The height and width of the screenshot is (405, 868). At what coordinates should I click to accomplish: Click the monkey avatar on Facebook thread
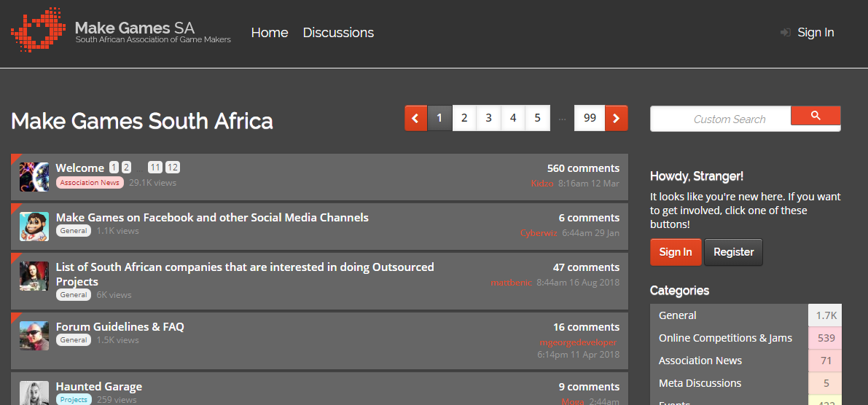[34, 227]
